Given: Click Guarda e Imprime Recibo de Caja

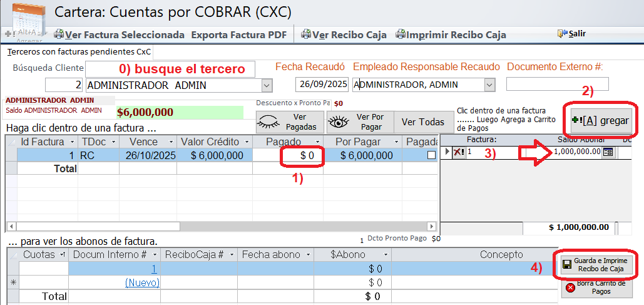Looking at the screenshot, I should tap(593, 264).
